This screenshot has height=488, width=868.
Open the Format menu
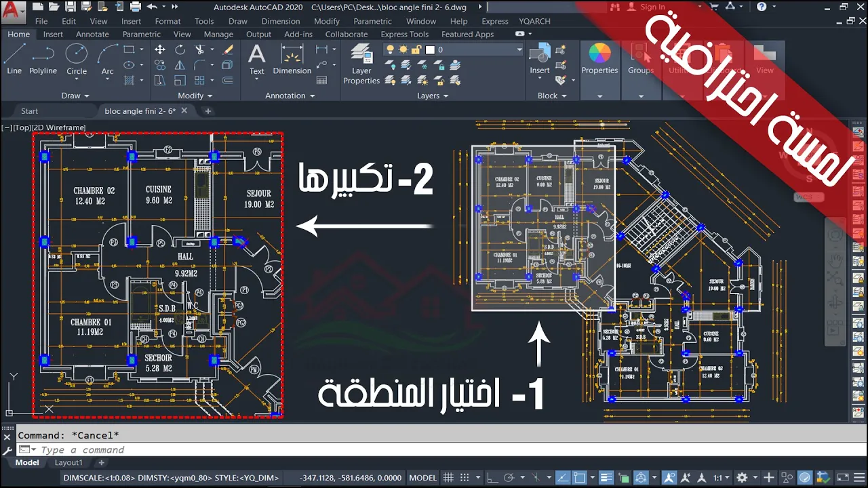click(x=167, y=21)
